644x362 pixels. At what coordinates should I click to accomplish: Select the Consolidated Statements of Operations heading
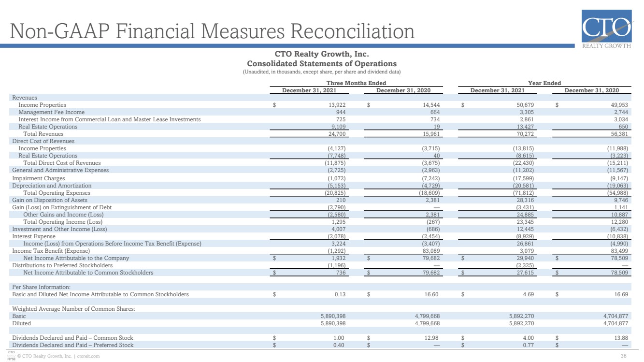tap(322, 63)
